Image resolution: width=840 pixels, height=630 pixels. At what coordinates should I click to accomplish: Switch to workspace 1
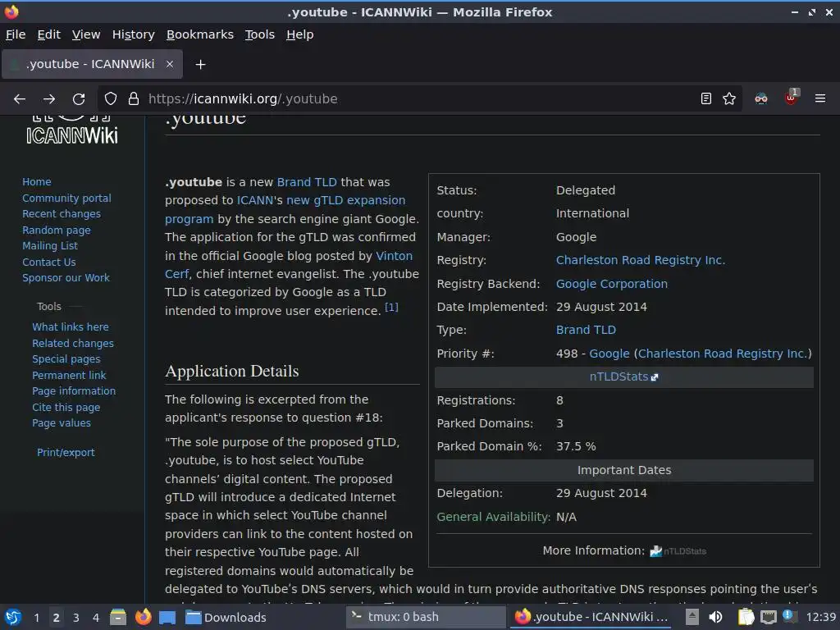[36, 618]
